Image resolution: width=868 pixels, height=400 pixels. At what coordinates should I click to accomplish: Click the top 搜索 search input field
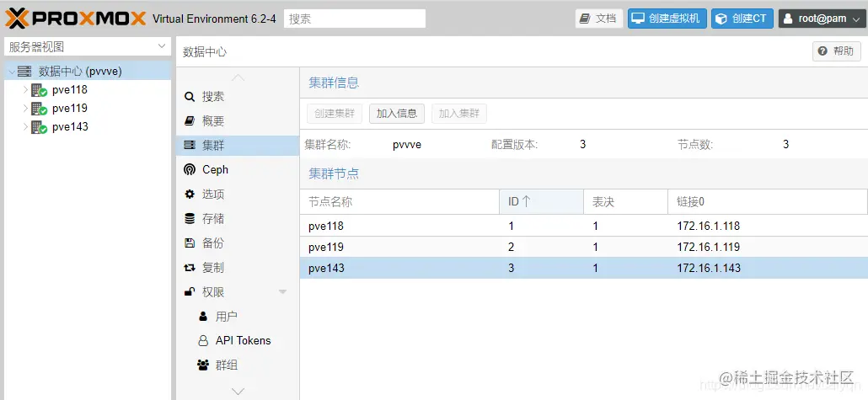coord(355,19)
